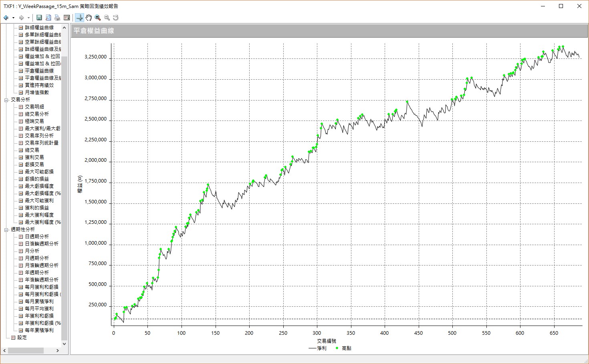Click the chart icon beside 虧損交易
589x364 pixels.
(21, 165)
